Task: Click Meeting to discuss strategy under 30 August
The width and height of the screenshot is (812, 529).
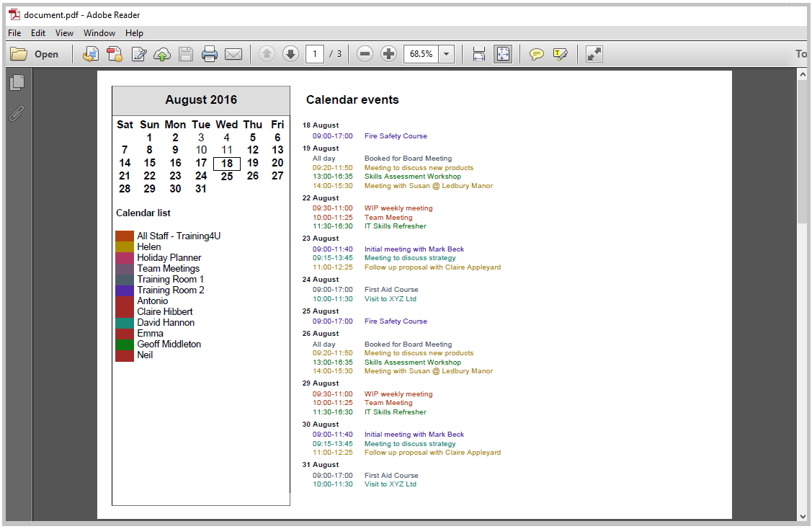Action: [410, 444]
